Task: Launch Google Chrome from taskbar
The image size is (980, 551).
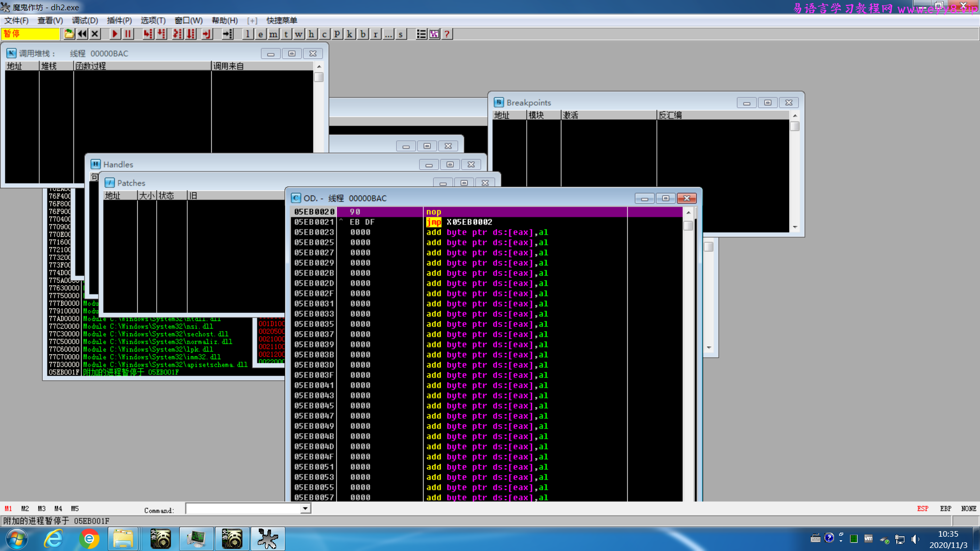Action: point(89,539)
